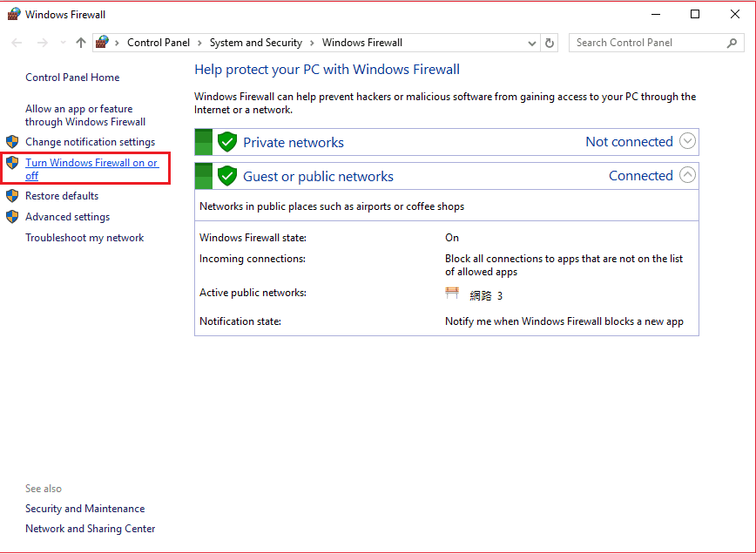This screenshot has width=756, height=554.
Task: Click the Windows Firewall state label
Action: (x=253, y=238)
